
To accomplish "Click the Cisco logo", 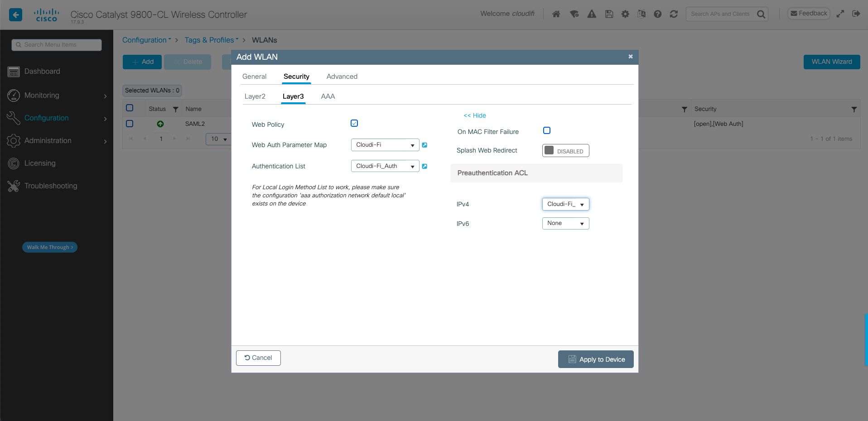I will click(x=47, y=15).
